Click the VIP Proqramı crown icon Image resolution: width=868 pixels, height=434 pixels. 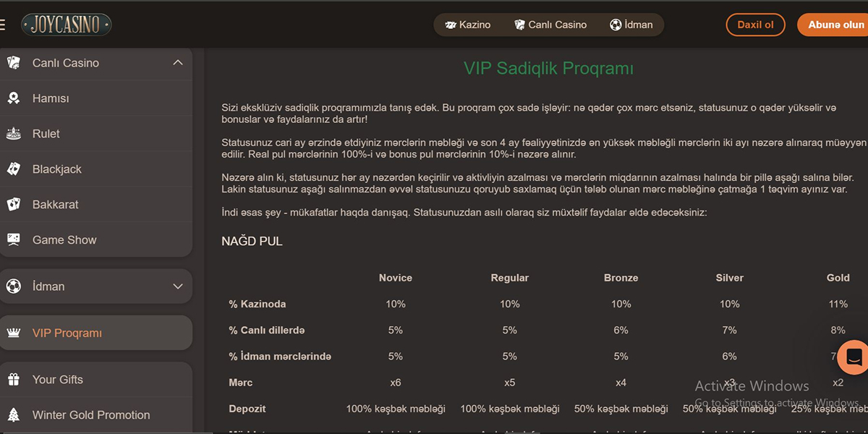14,333
